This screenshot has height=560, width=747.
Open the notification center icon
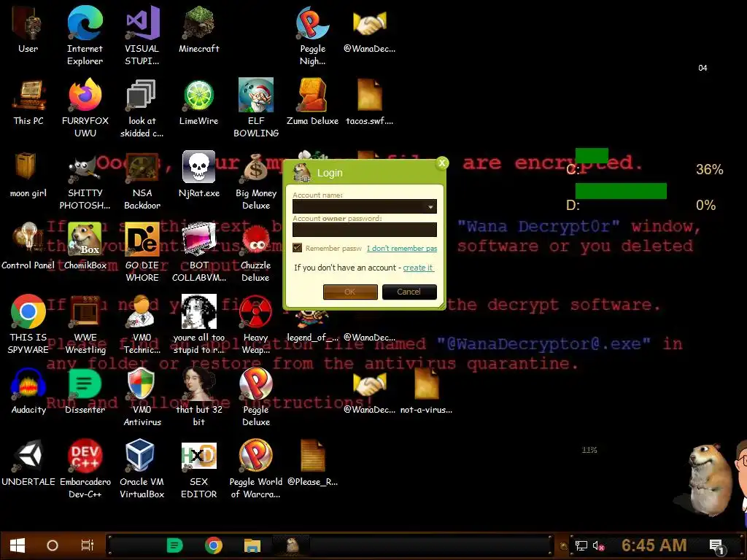pyautogui.click(x=716, y=547)
